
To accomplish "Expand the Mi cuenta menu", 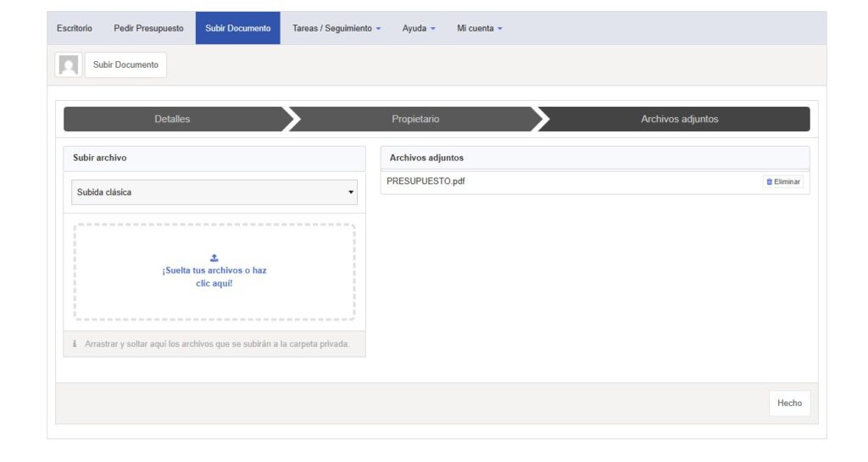I will pyautogui.click(x=480, y=28).
